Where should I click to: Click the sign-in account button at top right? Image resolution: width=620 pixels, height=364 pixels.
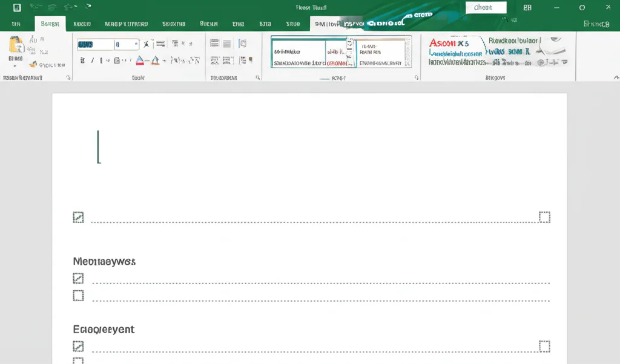point(527,7)
